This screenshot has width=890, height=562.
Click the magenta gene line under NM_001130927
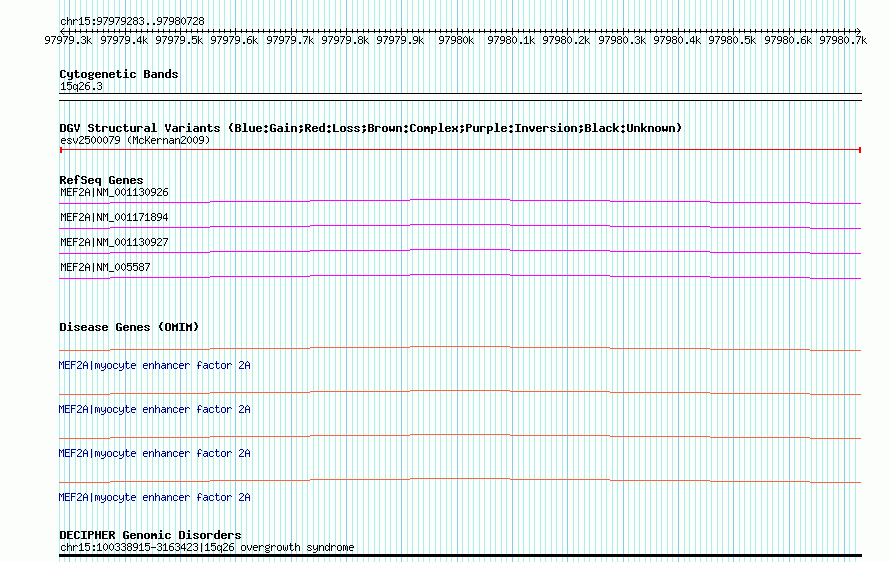(x=460, y=251)
